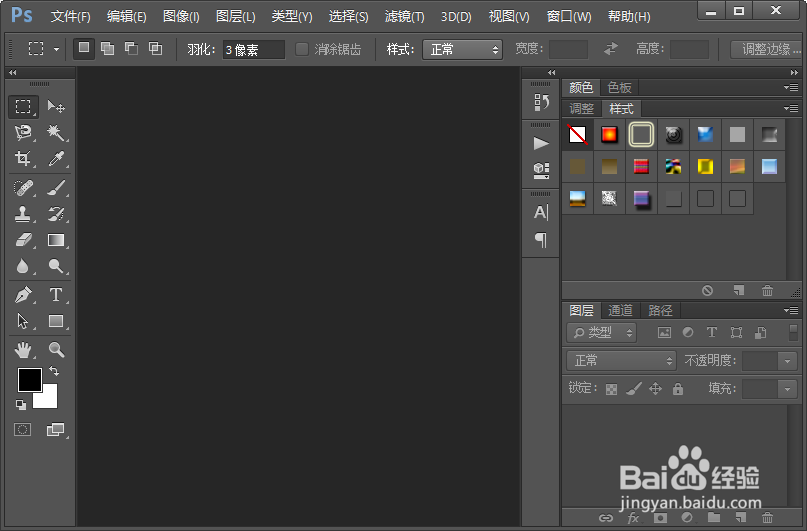The image size is (807, 531).
Task: Click the create new group folder button
Action: [714, 517]
